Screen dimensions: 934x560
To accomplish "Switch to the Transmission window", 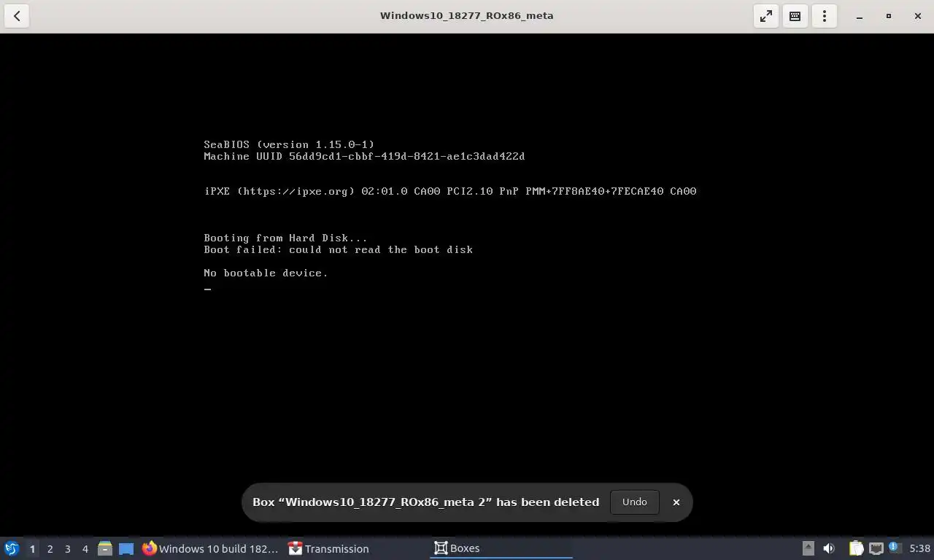I will coord(356,548).
